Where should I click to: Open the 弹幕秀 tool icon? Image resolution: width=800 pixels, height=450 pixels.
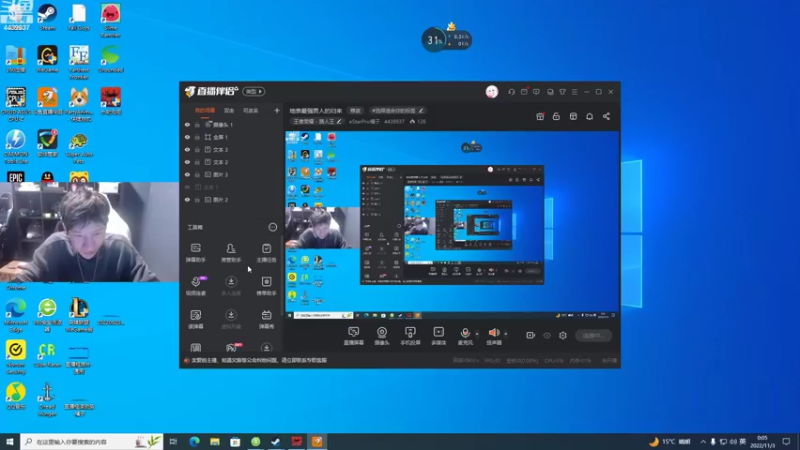tap(266, 319)
